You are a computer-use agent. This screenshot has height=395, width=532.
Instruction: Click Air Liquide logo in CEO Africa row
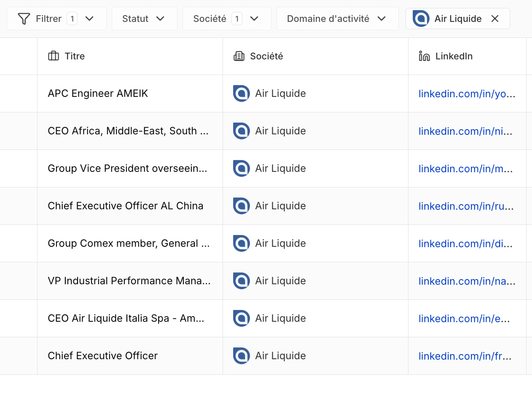(x=242, y=131)
